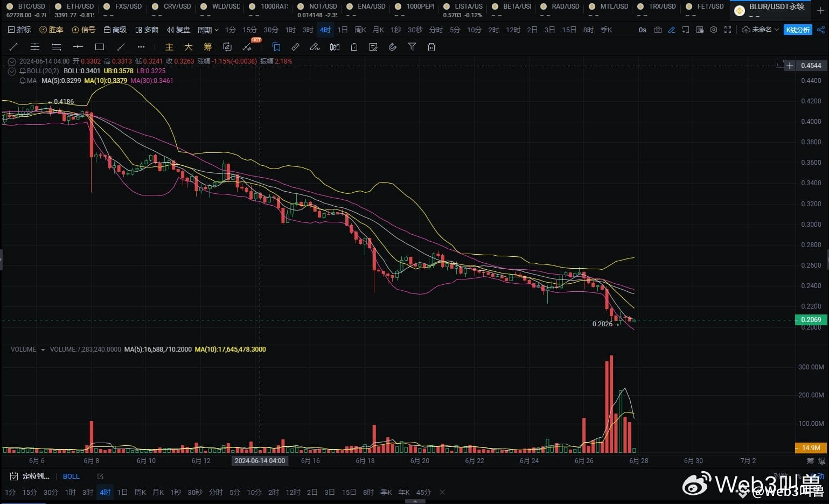Select the eraser tool

315,47
